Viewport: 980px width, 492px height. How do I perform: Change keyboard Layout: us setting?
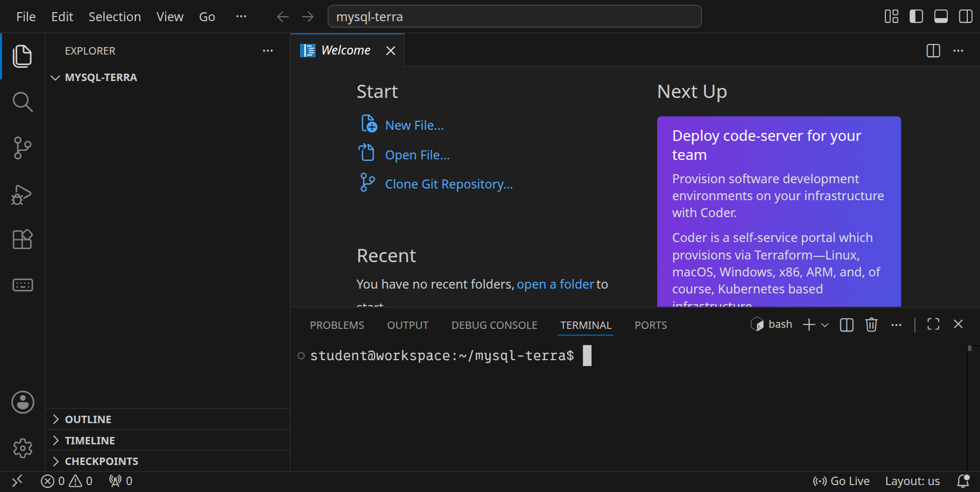point(912,481)
